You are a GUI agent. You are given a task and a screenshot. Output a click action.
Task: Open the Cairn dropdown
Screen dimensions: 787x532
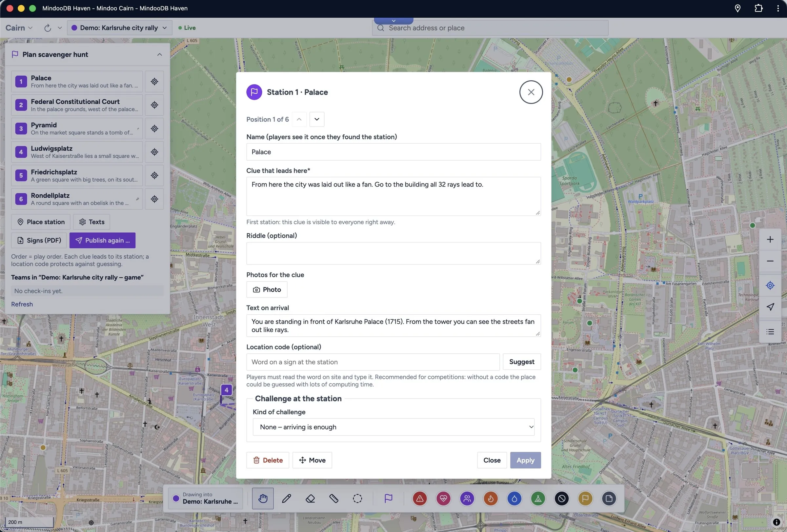pos(19,28)
